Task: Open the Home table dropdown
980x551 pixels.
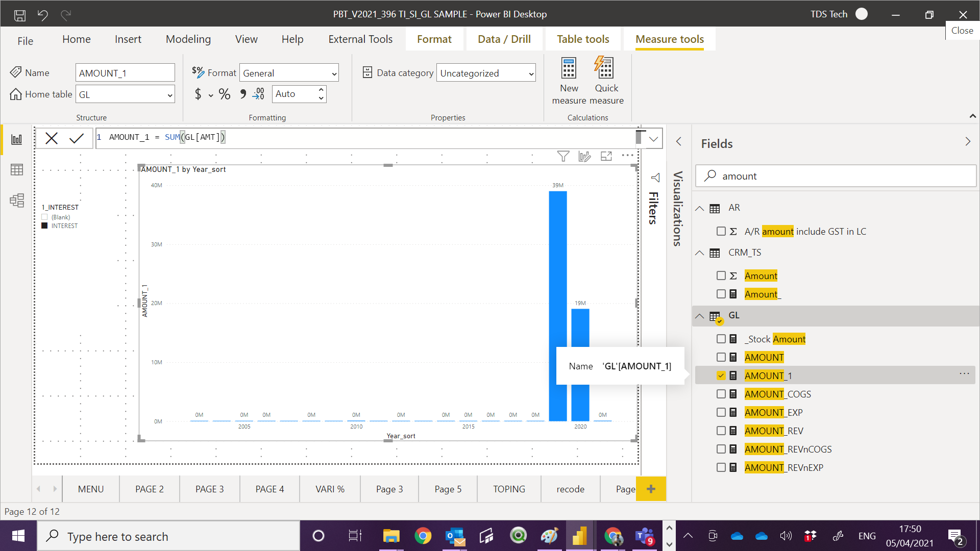Action: pyautogui.click(x=126, y=94)
